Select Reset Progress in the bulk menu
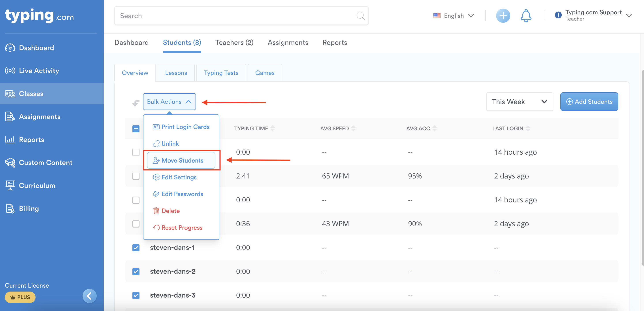The image size is (644, 311). (x=181, y=228)
